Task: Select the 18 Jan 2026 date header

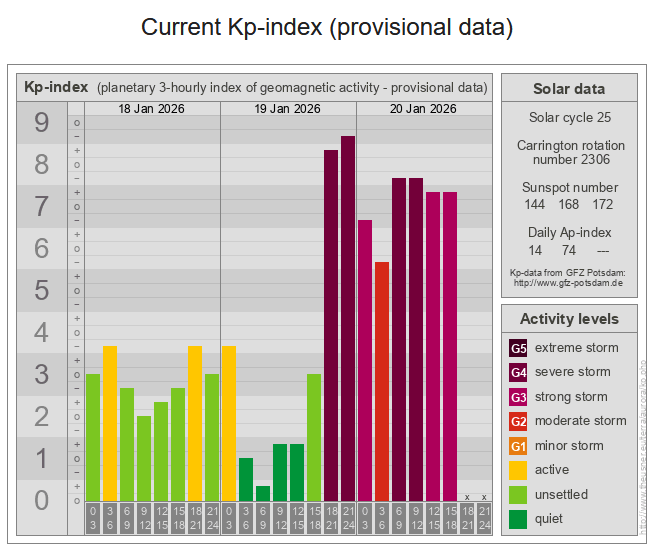Action: point(151,108)
